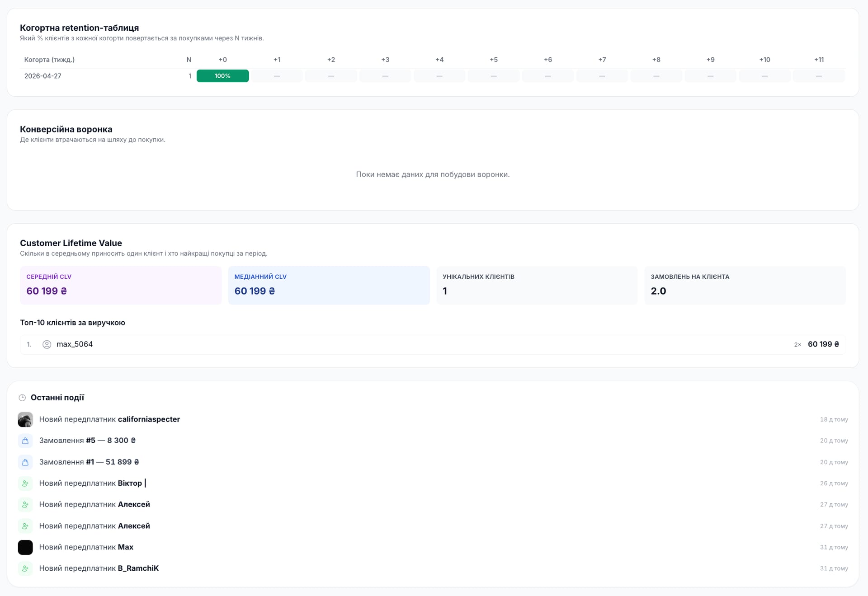Click the clock icon beside Останні події
868x596 pixels.
point(22,398)
